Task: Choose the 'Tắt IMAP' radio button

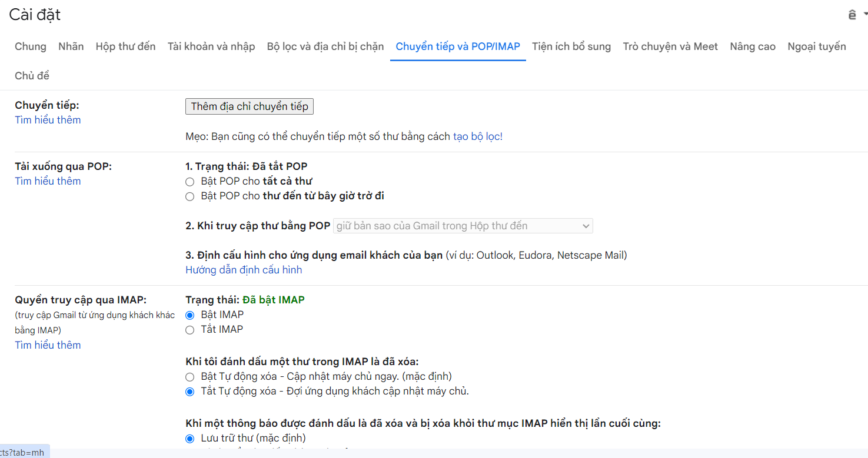Action: 189,330
